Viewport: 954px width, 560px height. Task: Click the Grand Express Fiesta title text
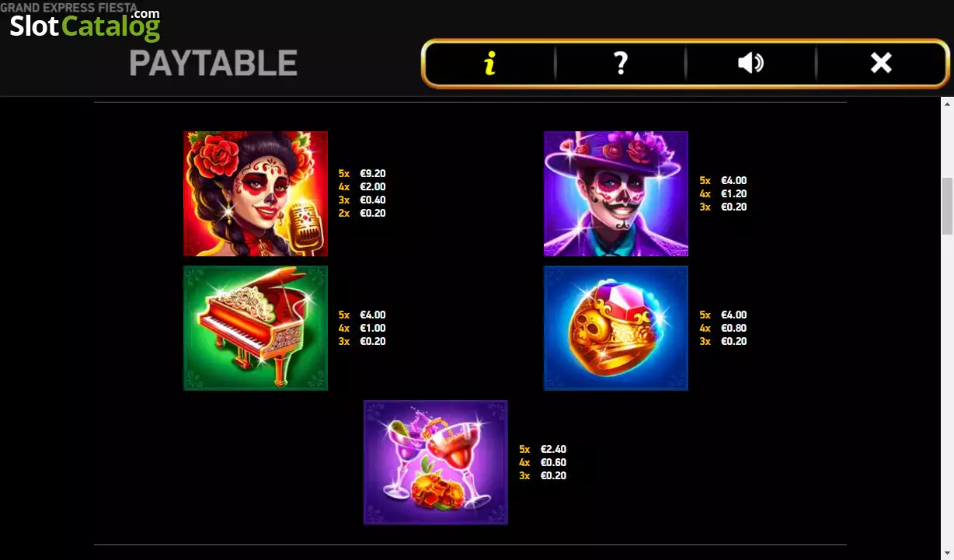[68, 7]
